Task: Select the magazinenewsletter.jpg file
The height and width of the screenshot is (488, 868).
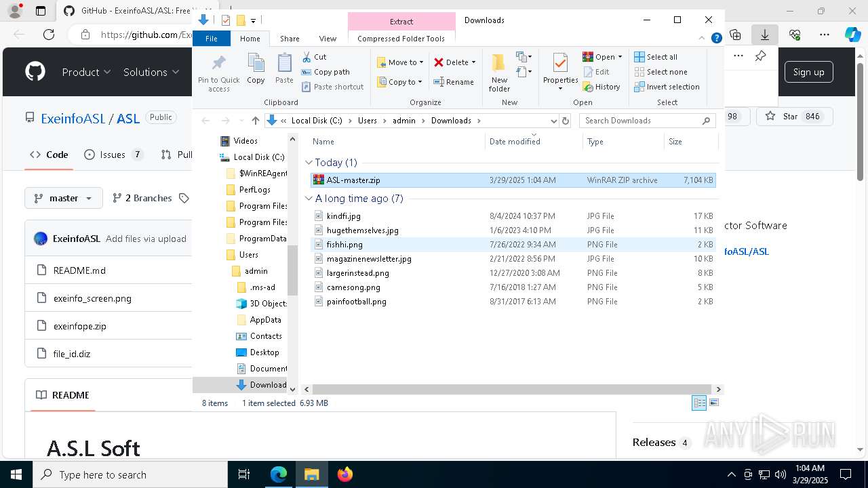Action: tap(513, 259)
